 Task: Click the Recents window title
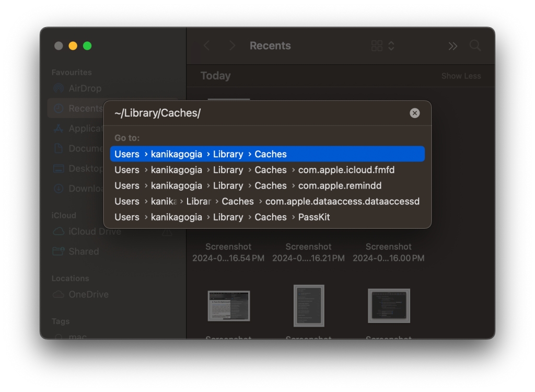pyautogui.click(x=270, y=45)
